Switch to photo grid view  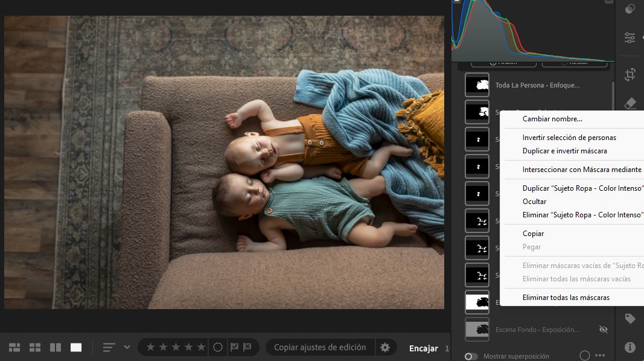coord(14,347)
